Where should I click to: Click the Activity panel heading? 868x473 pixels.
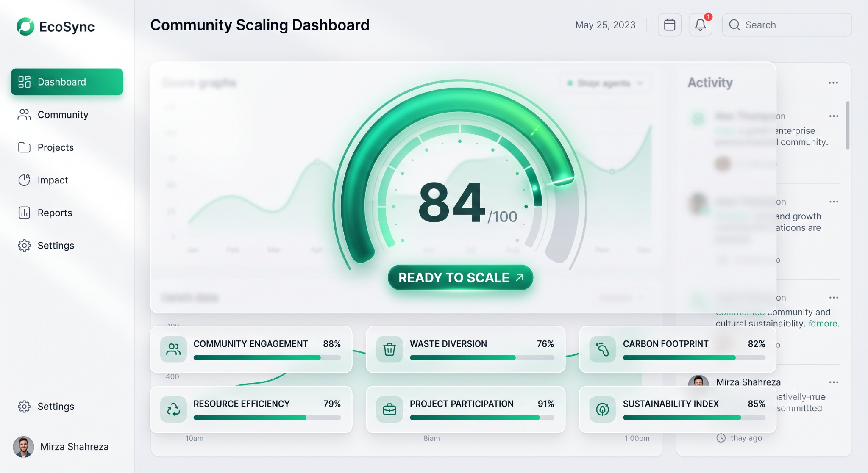tap(710, 83)
